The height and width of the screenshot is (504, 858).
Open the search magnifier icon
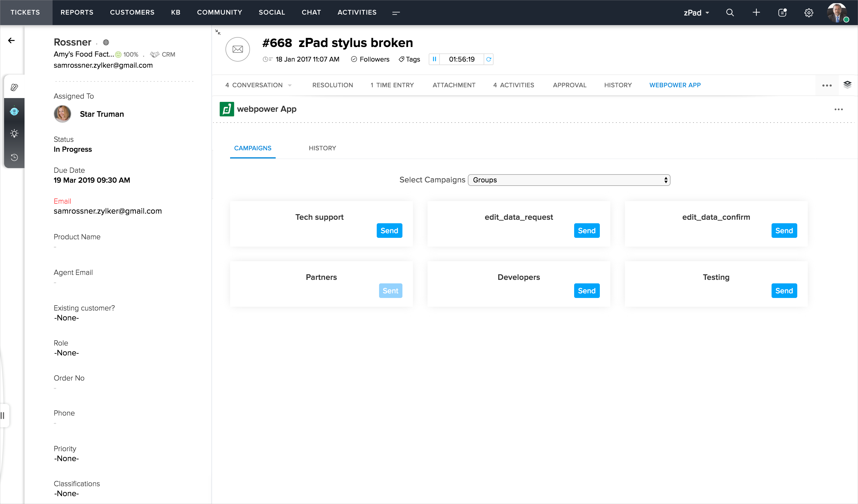click(x=730, y=13)
